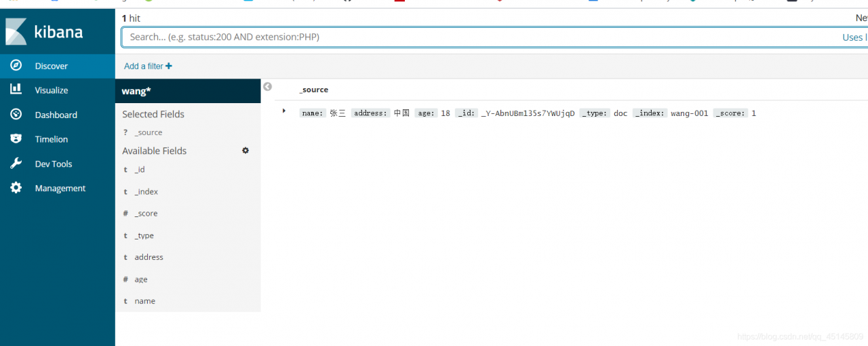Select the Discover menu label
The image size is (868, 346).
tap(52, 66)
